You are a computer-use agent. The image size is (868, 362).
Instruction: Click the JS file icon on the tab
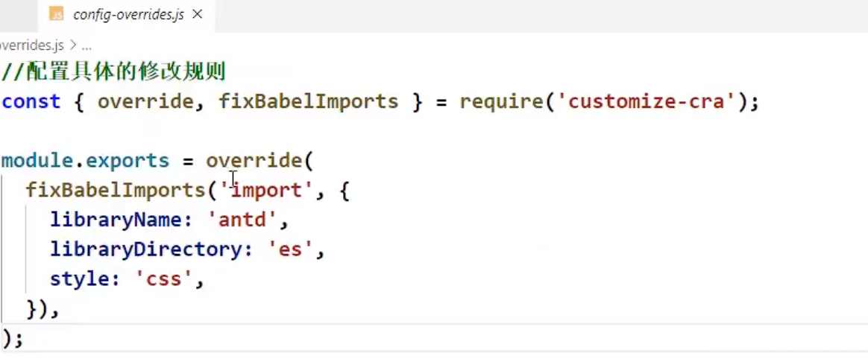pos(56,15)
